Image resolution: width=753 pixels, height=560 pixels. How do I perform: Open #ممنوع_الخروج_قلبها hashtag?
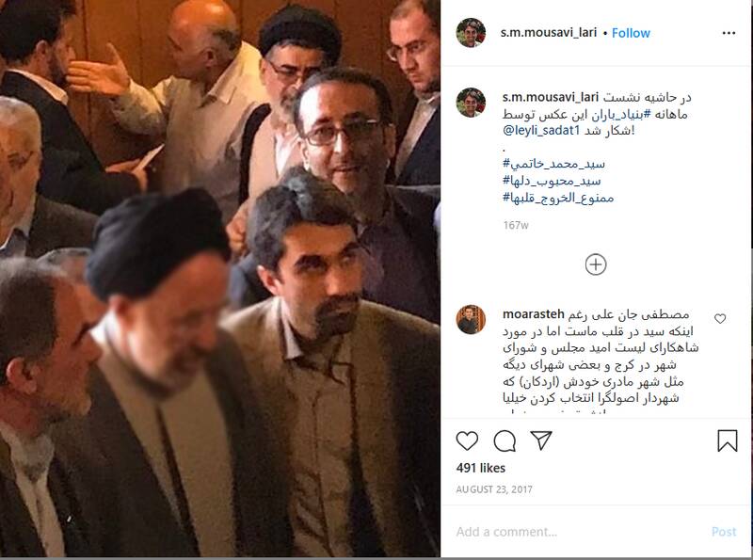point(558,198)
